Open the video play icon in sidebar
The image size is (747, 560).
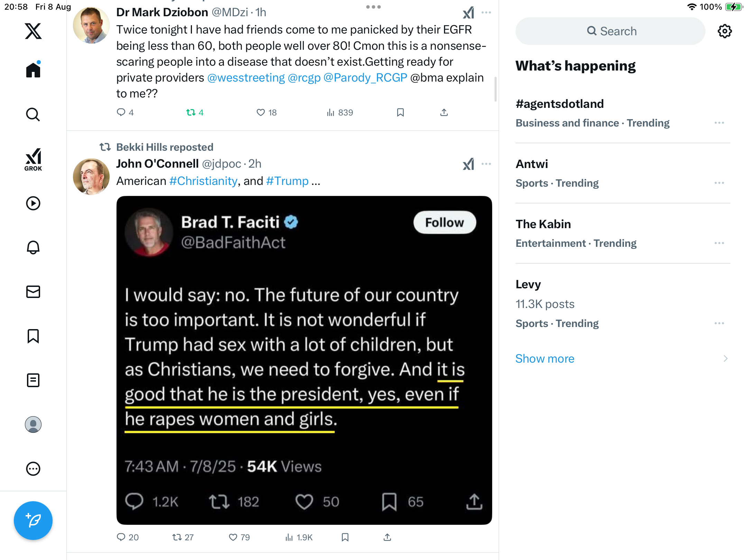[x=33, y=203]
